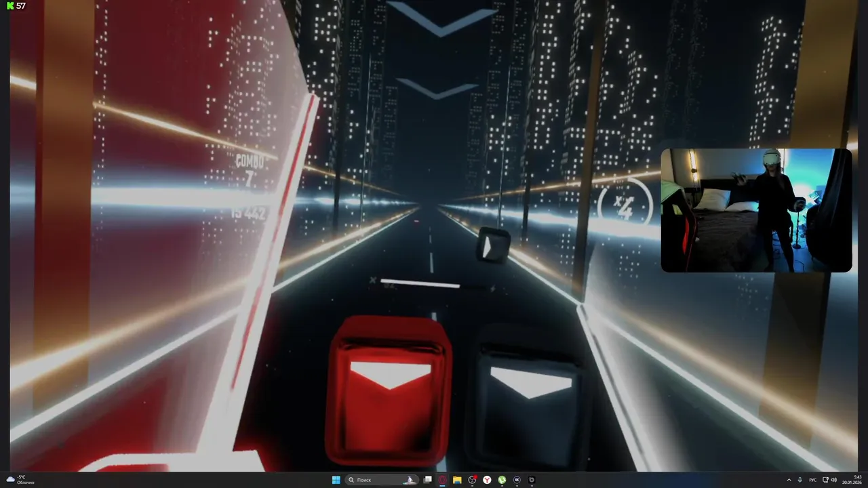Hit the large red down-arrow block
The image size is (868, 488).
point(389,392)
